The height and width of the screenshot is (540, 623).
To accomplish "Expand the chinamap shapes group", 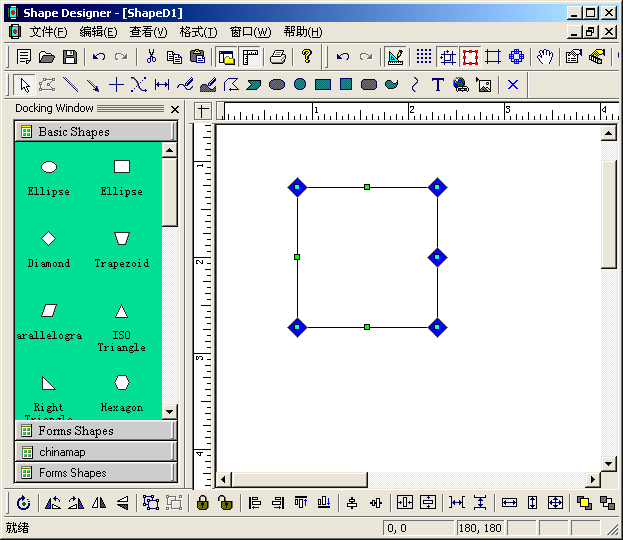I will point(94,452).
